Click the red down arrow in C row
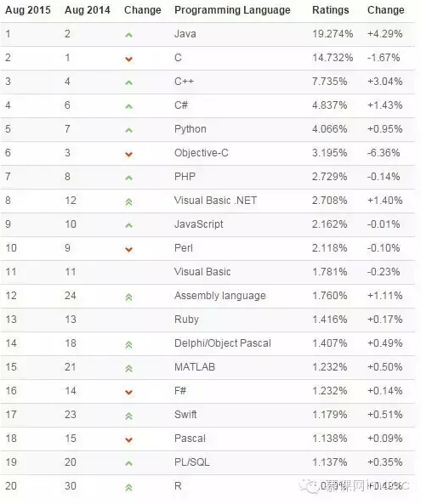Viewport: 432px width, 504px height. click(128, 59)
